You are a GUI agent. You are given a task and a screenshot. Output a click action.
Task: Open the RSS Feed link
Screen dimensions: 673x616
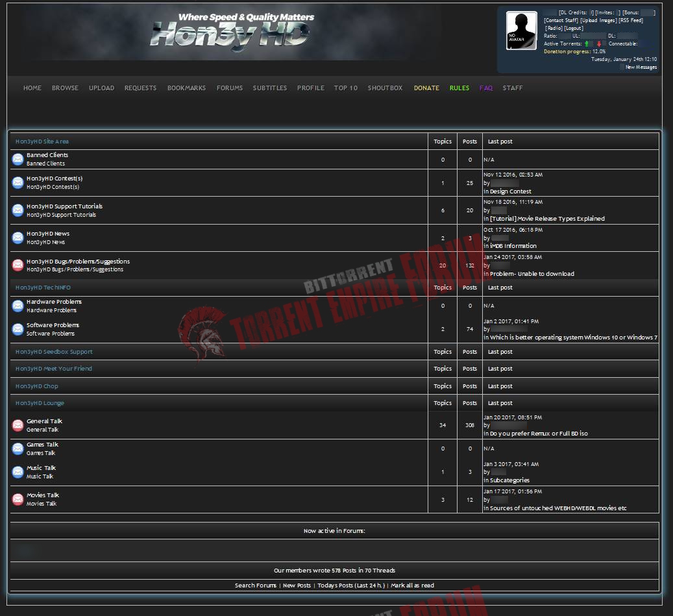[631, 21]
